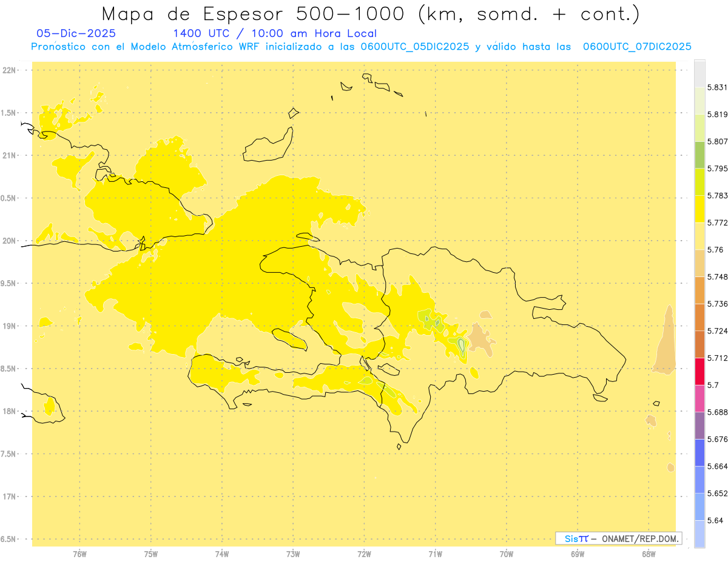Click the 74W longitude label
The width and height of the screenshot is (728, 562).
[x=221, y=554]
